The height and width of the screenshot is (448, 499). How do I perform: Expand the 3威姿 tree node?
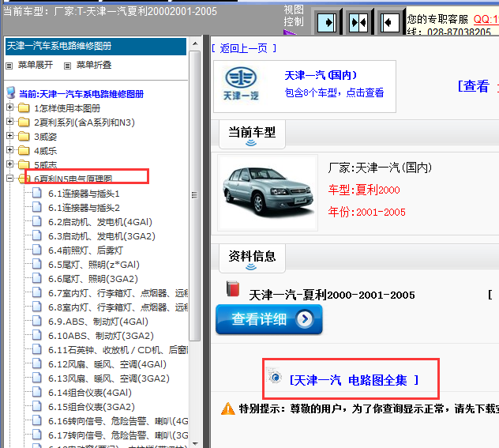[9, 136]
